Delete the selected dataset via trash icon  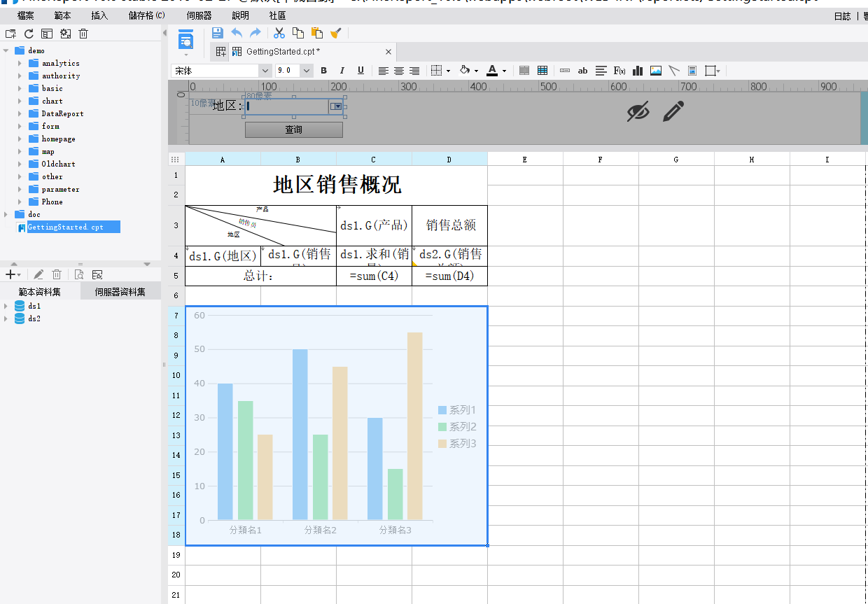pyautogui.click(x=57, y=274)
